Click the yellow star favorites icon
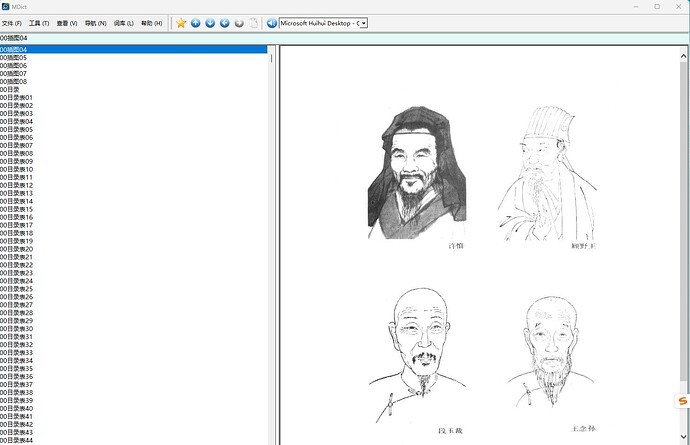Image resolution: width=690 pixels, height=445 pixels. [181, 22]
